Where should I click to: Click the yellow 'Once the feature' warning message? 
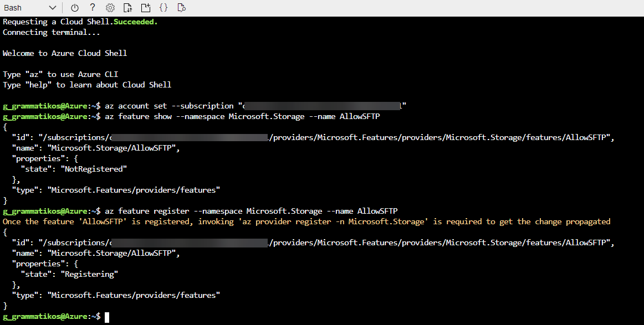coord(306,221)
